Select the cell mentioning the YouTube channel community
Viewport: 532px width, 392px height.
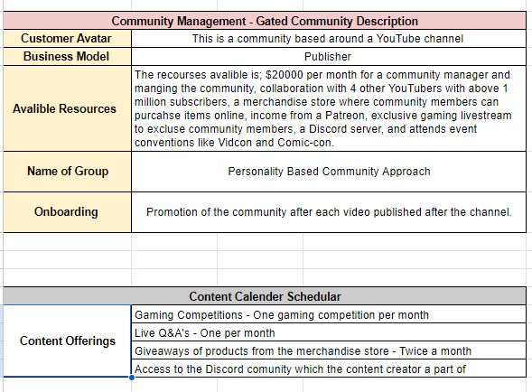(x=329, y=38)
